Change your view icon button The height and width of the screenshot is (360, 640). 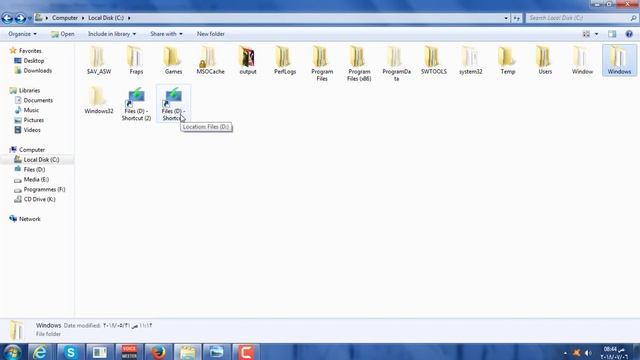(586, 34)
